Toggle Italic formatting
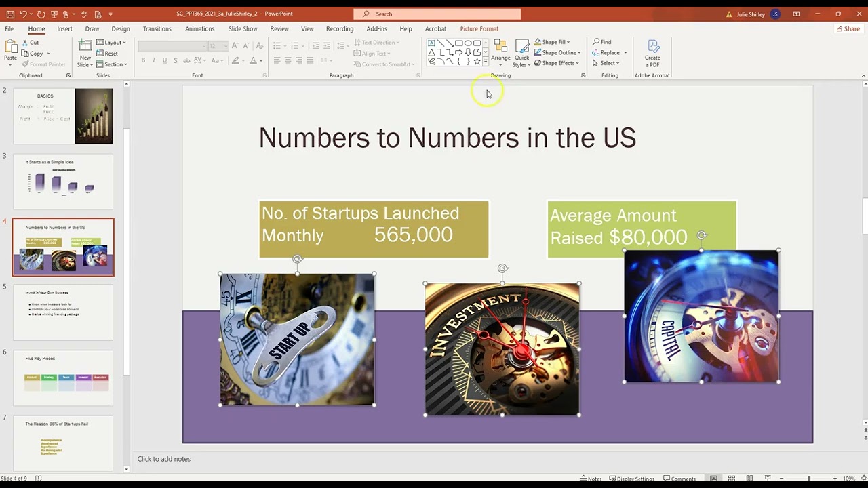The height and width of the screenshot is (488, 868). pyautogui.click(x=154, y=60)
